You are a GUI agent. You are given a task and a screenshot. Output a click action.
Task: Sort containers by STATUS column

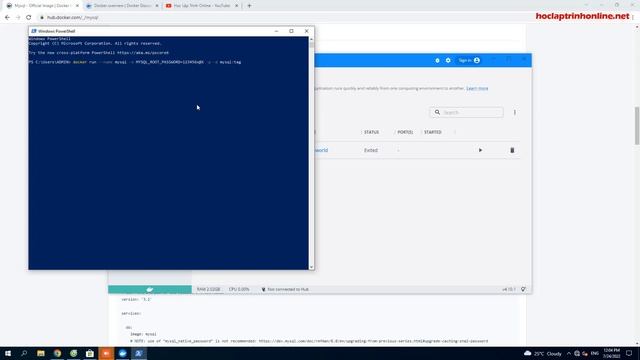(371, 132)
